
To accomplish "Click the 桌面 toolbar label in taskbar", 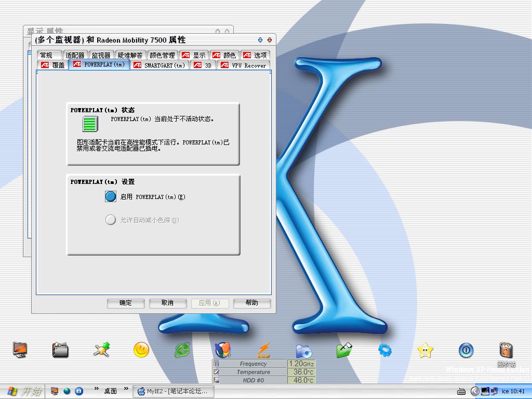I will click(110, 391).
